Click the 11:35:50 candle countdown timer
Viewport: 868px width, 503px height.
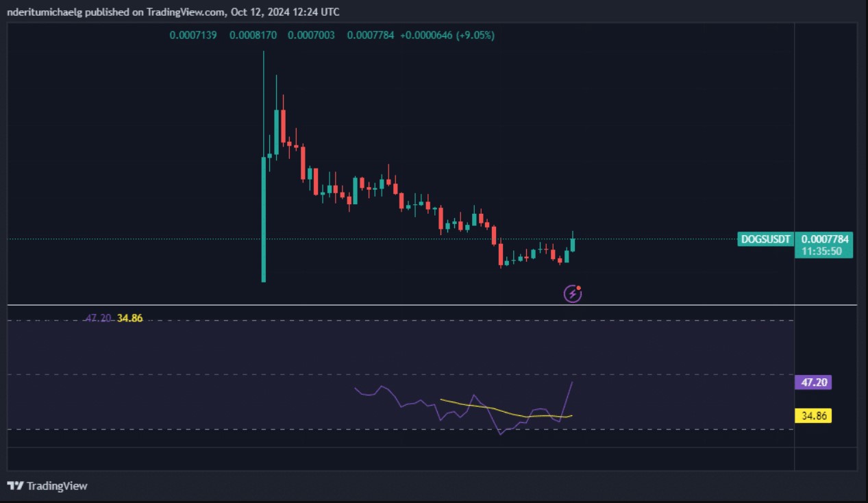(x=822, y=251)
